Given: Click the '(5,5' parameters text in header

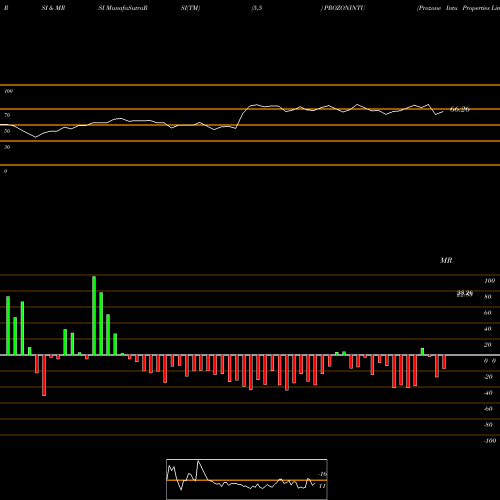Looking at the screenshot, I should pos(257,8).
